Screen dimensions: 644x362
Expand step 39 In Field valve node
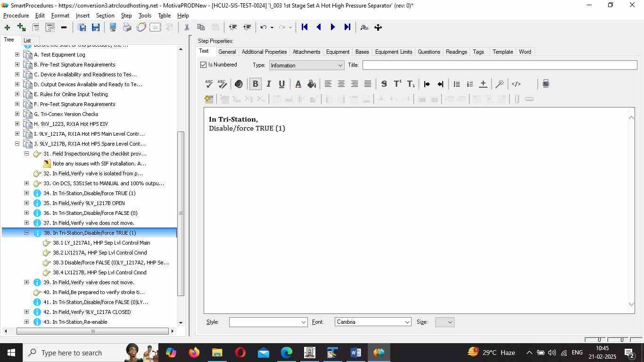tap(26, 282)
